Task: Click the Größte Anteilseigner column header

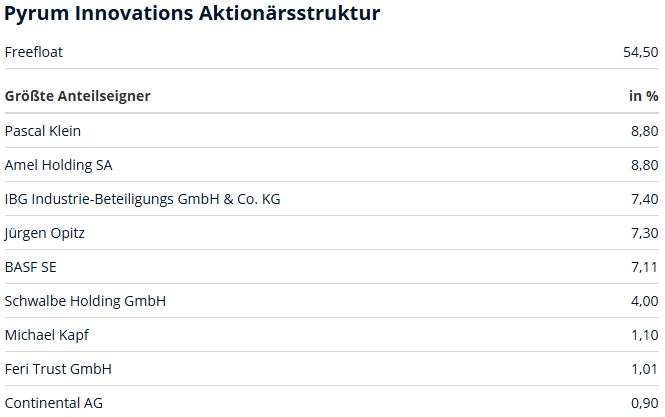Action: click(x=78, y=96)
